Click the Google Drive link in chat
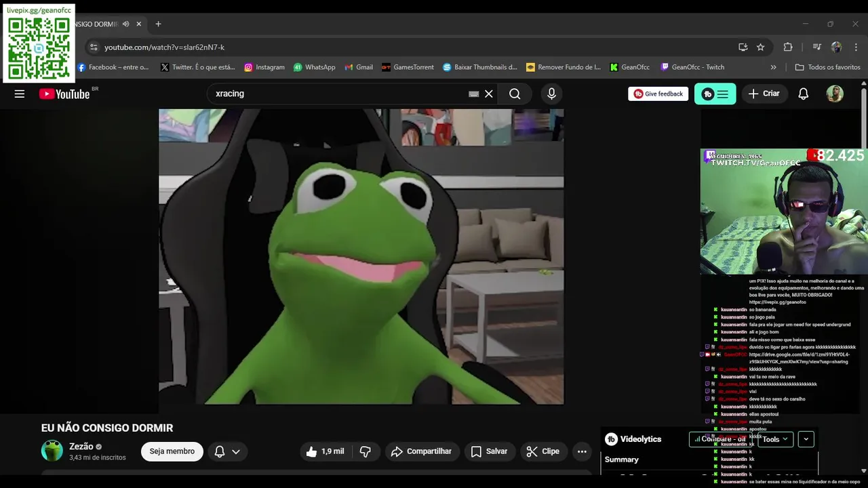The width and height of the screenshot is (868, 488). coord(799,358)
